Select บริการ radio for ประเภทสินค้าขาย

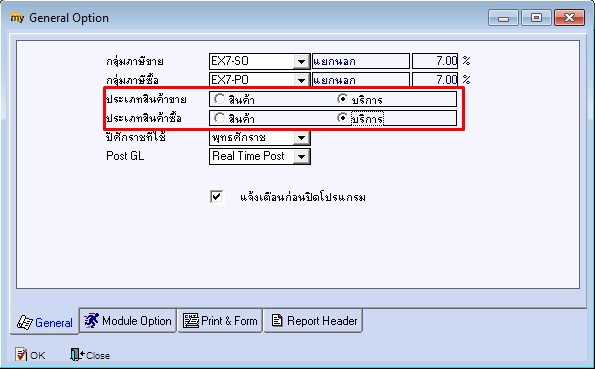pyautogui.click(x=342, y=99)
